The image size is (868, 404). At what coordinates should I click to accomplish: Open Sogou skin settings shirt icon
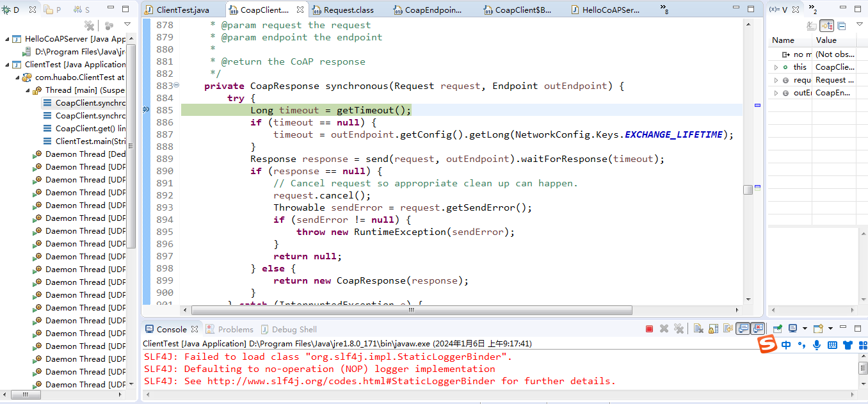[848, 345]
